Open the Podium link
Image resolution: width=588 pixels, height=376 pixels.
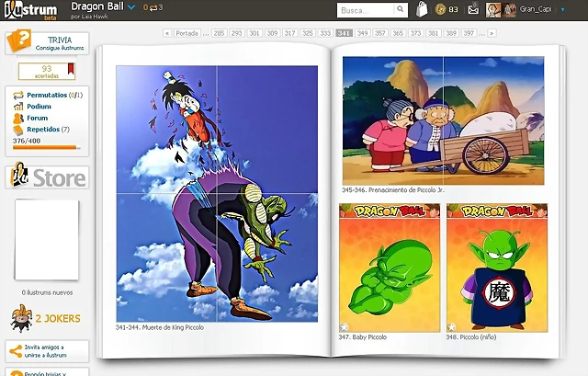[x=39, y=107]
